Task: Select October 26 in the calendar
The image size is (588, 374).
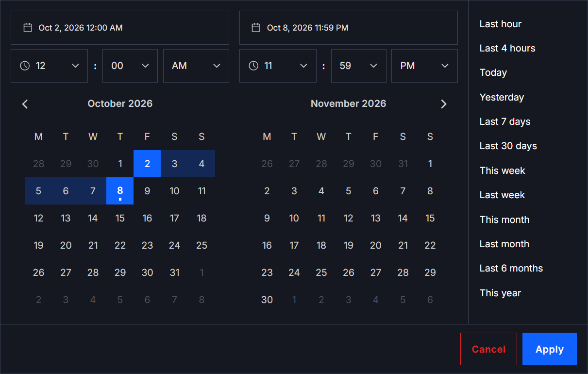Action: click(38, 272)
